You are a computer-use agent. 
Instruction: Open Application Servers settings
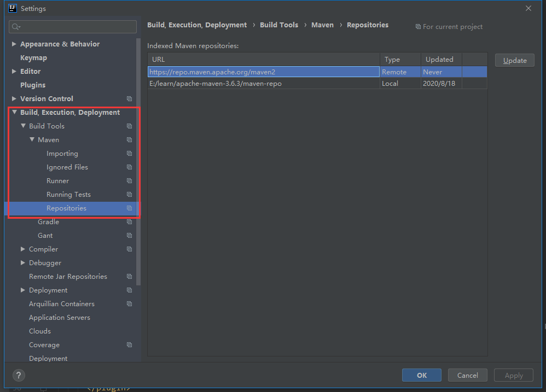[x=60, y=318]
